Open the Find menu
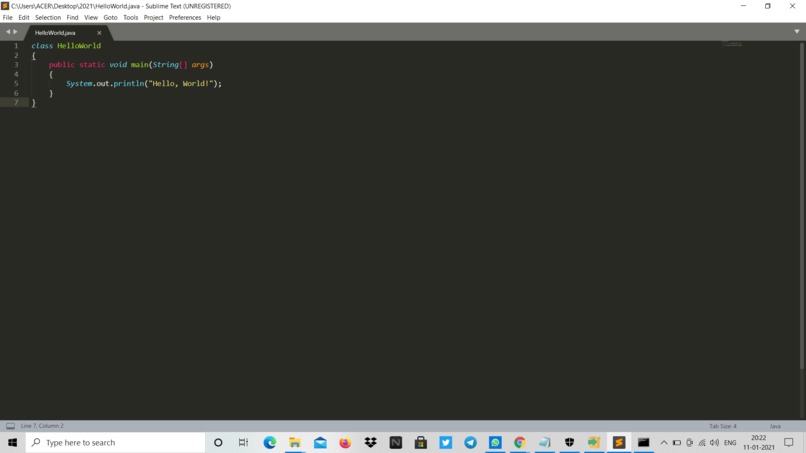The image size is (806, 453). [x=72, y=17]
